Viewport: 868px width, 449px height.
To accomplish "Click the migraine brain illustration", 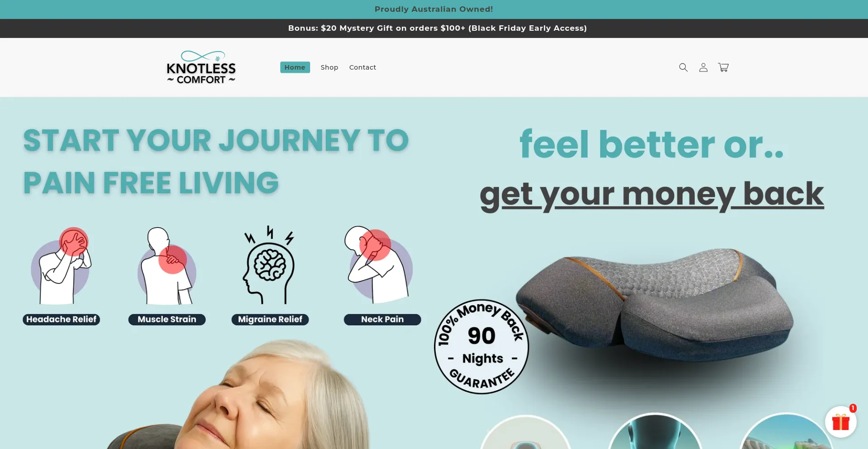I will coord(269,265).
